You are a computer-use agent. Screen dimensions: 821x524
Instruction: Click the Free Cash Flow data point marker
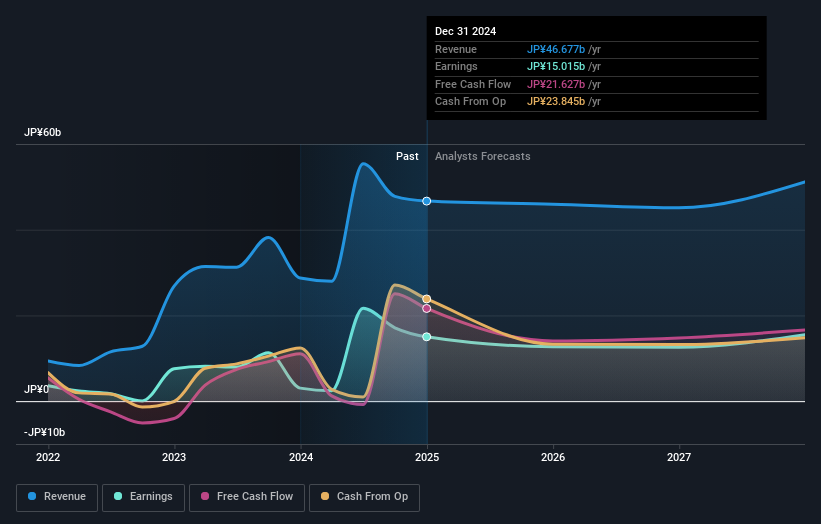pos(427,308)
